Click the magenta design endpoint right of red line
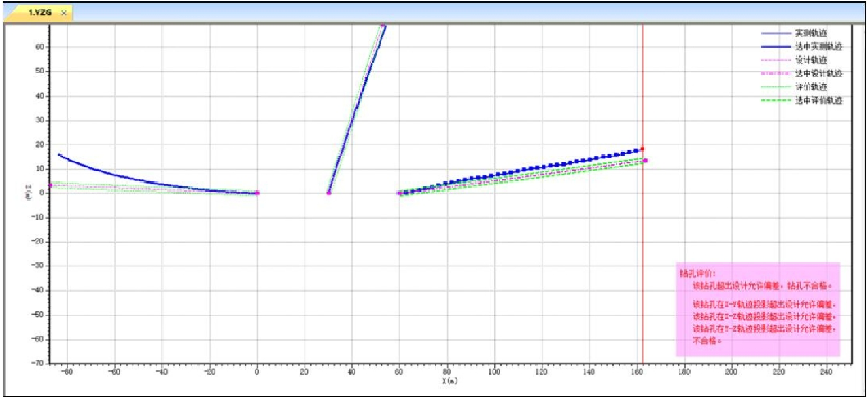Screen dimensions: 868x399 pyautogui.click(x=646, y=161)
